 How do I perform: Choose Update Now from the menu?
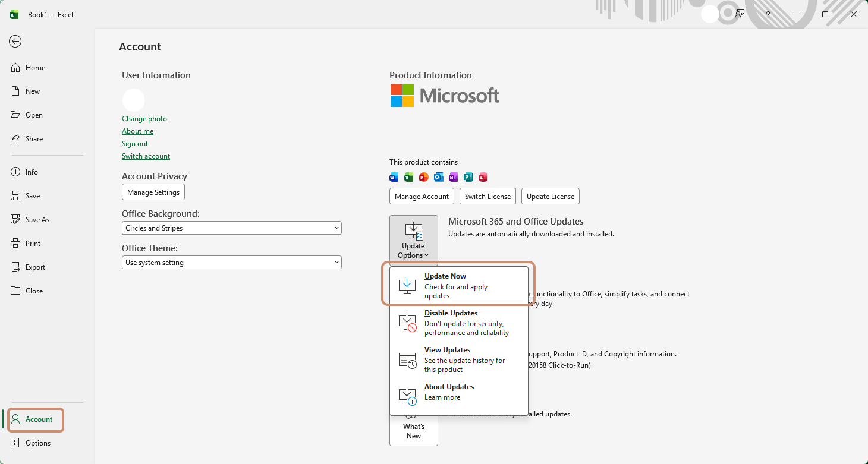click(x=459, y=286)
